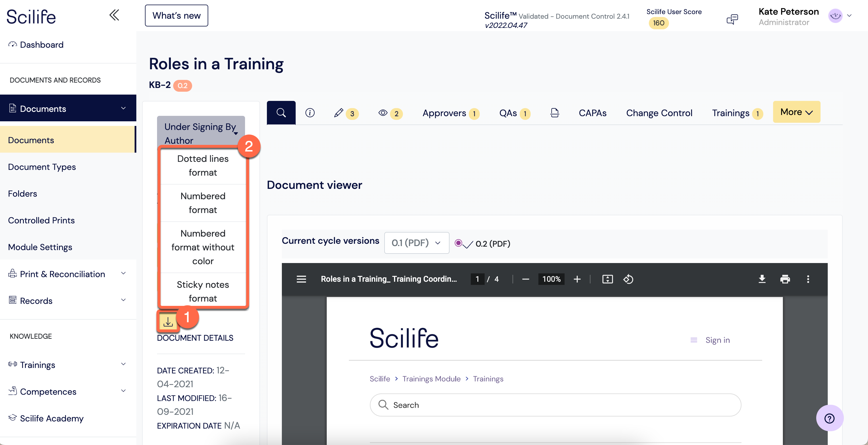
Task: Click Kate Peterson's avatar icon
Action: point(835,16)
